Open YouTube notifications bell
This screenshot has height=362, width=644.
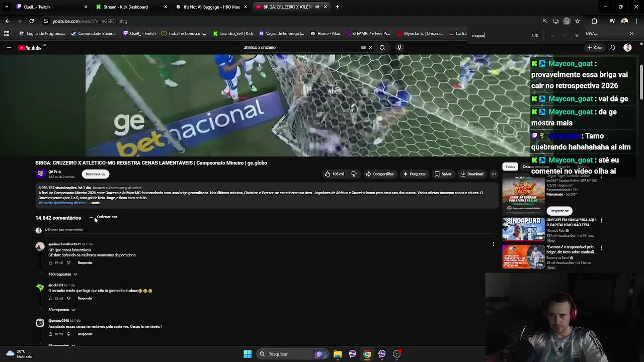coord(613,48)
